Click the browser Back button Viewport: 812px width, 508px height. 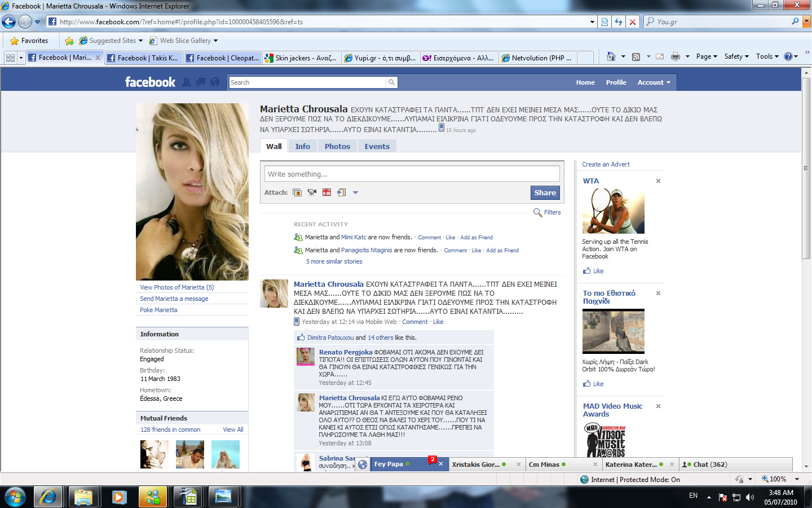8,22
